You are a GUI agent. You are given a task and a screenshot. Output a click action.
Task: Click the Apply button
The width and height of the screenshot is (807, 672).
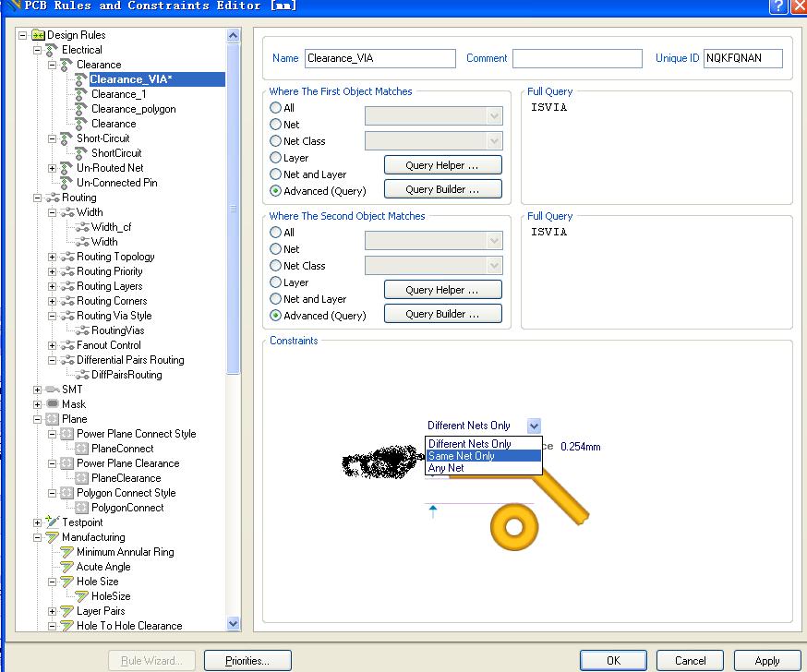click(x=767, y=661)
